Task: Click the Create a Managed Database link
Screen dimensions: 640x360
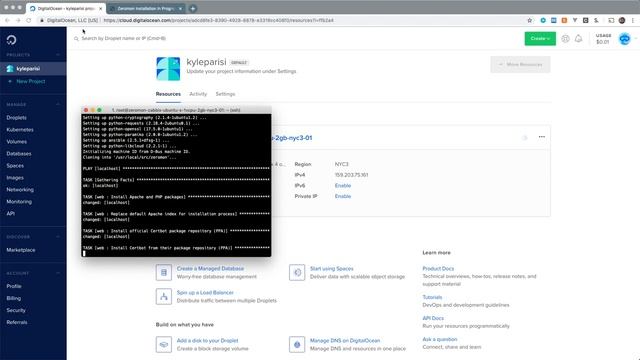Action: [x=210, y=269]
